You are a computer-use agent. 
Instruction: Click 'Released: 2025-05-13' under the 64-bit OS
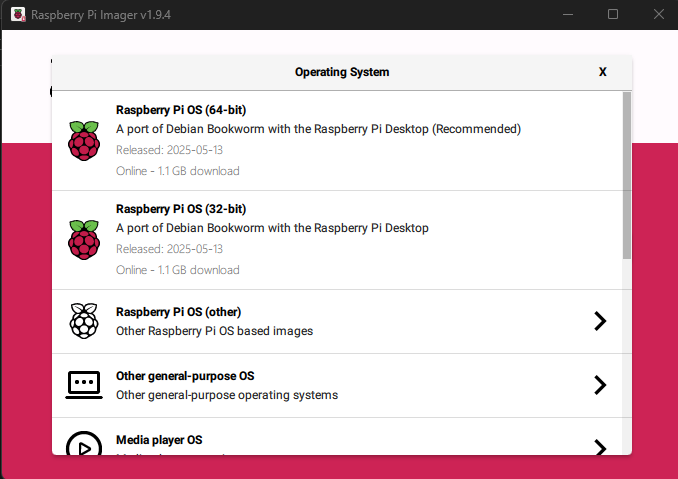coord(169,150)
